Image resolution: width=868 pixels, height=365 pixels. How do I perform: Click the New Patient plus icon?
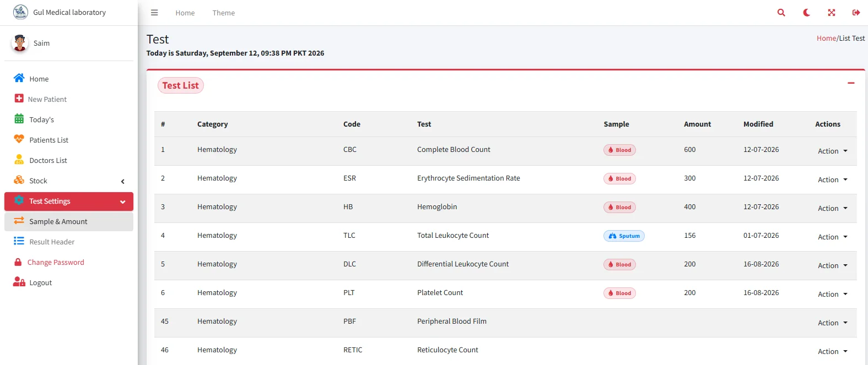click(19, 99)
